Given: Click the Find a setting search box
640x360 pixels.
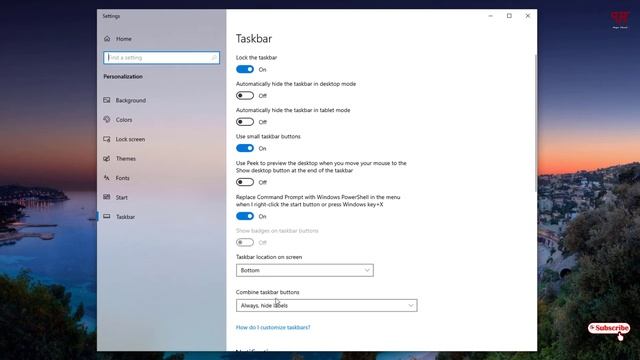Looking at the screenshot, I should [162, 58].
